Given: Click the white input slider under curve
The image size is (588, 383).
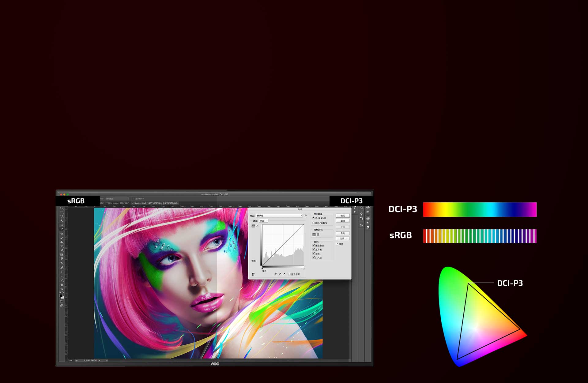Looking at the screenshot, I should (303, 268).
